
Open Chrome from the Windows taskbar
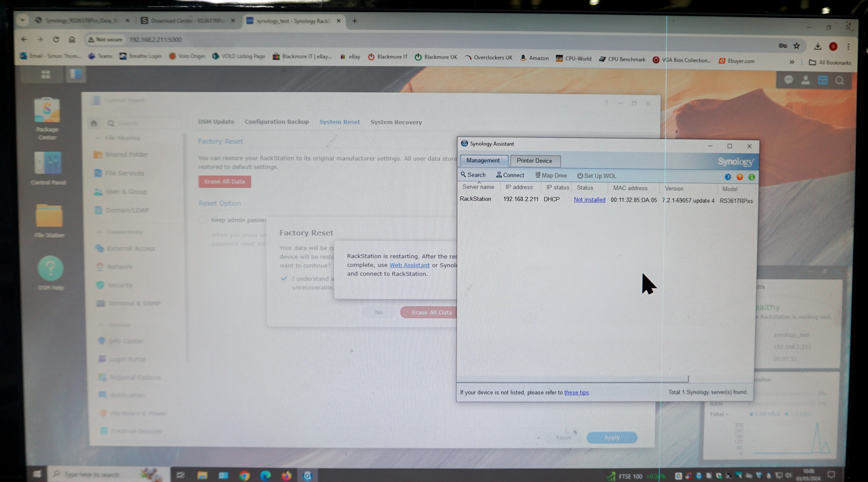244,476
